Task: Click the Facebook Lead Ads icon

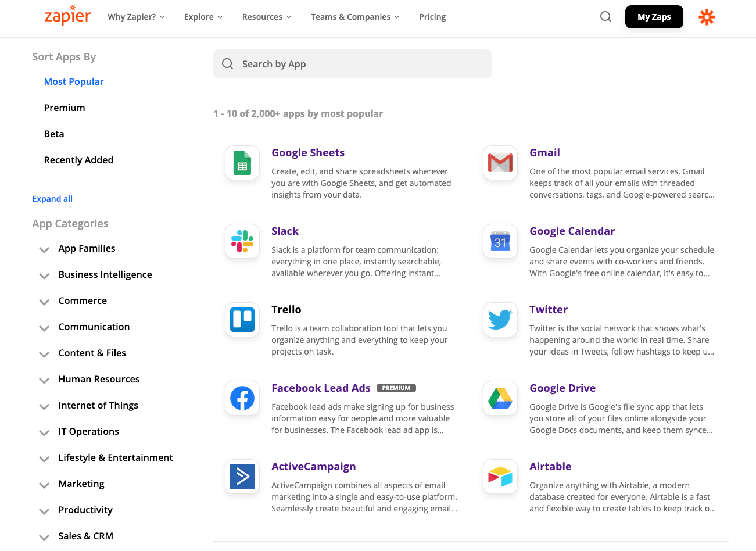Action: pos(242,398)
